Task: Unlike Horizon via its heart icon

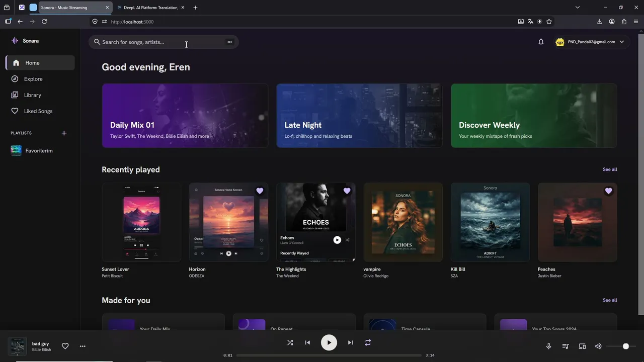Action: (x=260, y=191)
